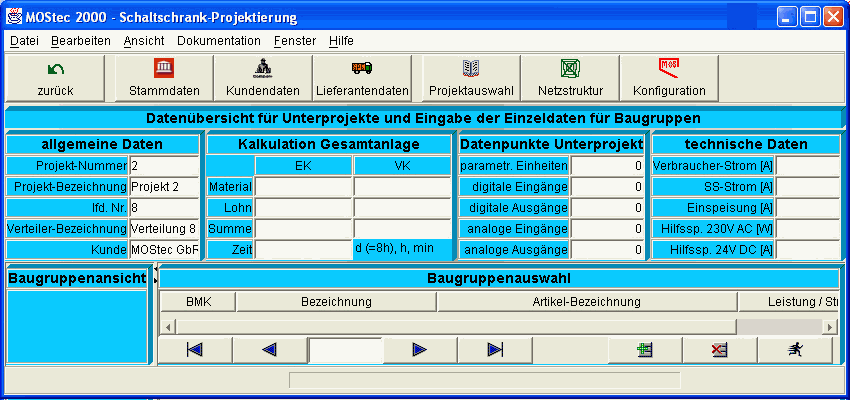Open Konfiguration settings
This screenshot has width=850, height=400.
click(x=669, y=78)
